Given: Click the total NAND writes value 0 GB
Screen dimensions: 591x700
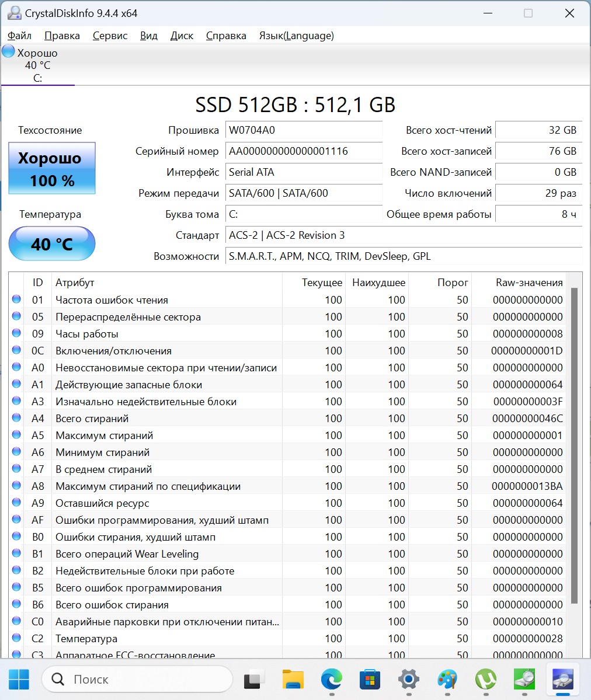Looking at the screenshot, I should click(539, 172).
